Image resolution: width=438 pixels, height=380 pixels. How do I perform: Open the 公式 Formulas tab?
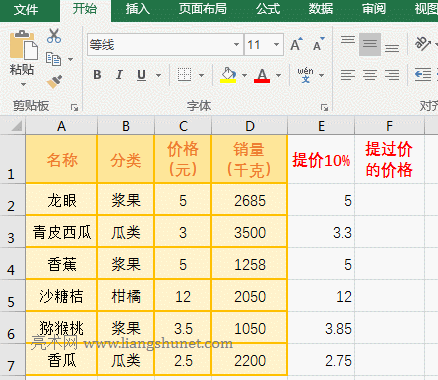point(268,9)
